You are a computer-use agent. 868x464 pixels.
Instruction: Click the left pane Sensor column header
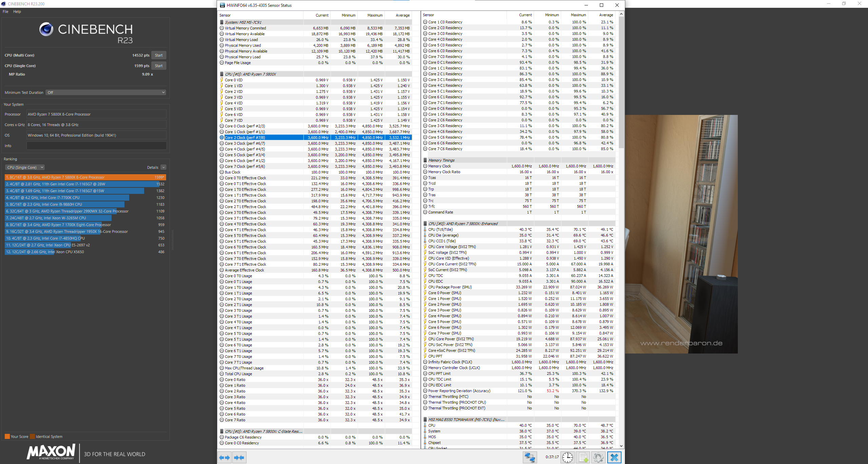[x=260, y=15]
